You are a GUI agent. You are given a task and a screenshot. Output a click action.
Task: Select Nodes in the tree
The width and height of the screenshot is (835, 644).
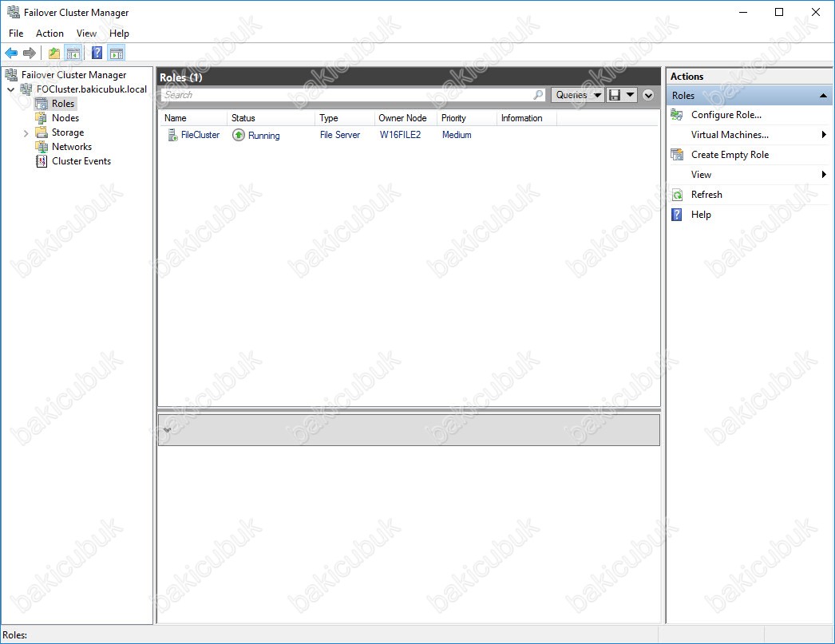click(65, 118)
